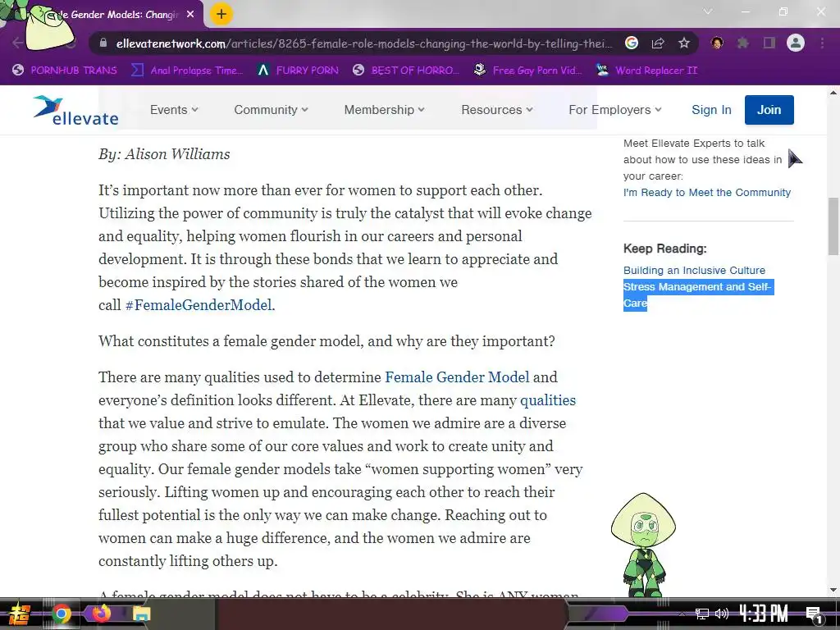840x630 pixels.
Task: Expand the For Employers menu
Action: (615, 110)
